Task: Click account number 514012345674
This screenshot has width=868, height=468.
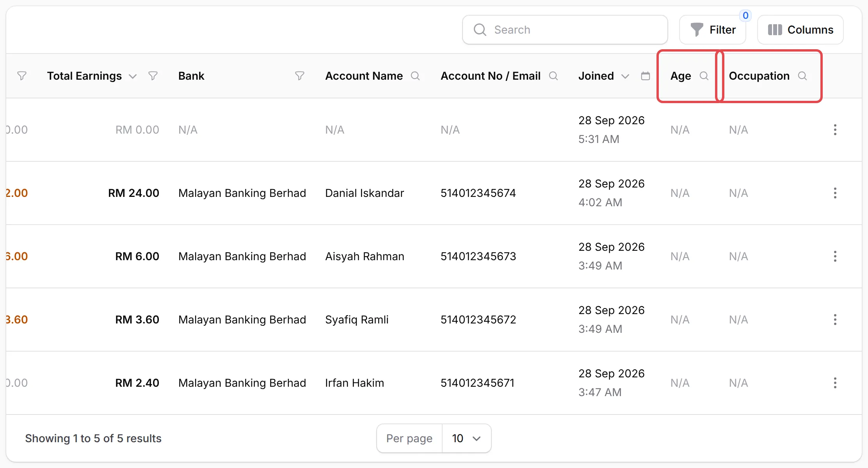Action: click(478, 193)
